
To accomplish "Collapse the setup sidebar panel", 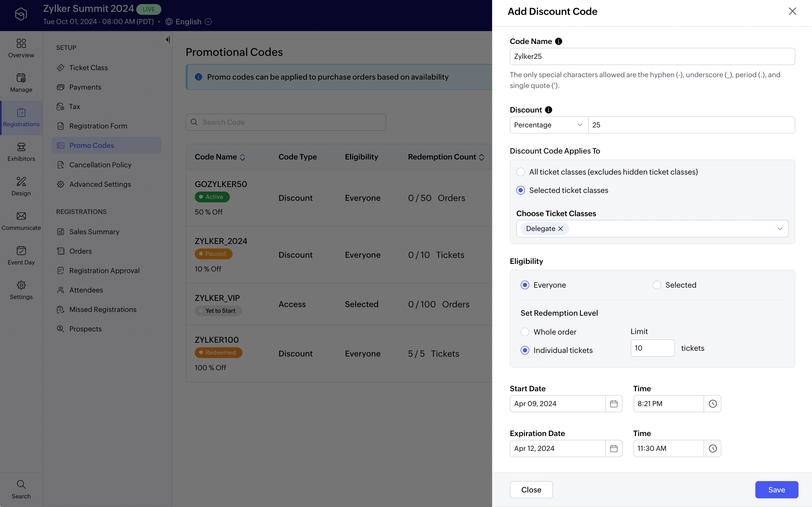I will tap(168, 40).
